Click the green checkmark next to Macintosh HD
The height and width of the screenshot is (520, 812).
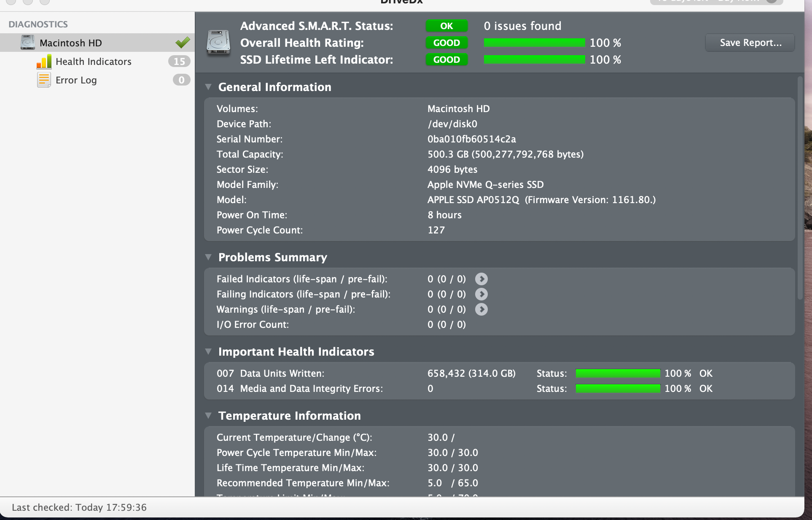tap(183, 43)
